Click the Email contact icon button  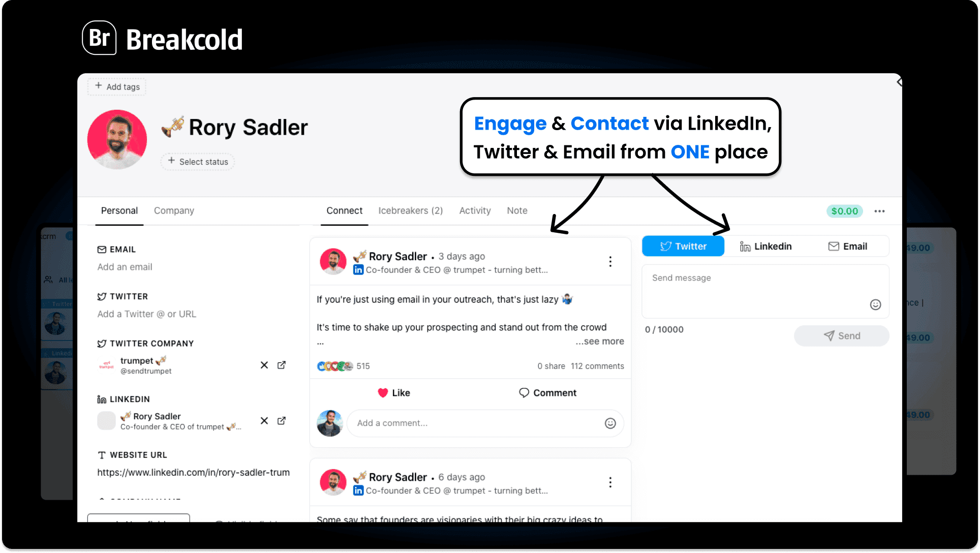click(x=846, y=245)
